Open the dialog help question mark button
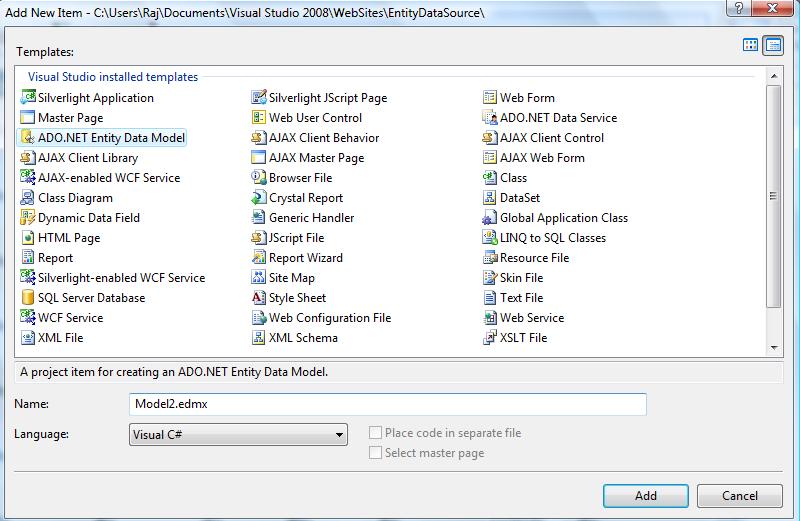 click(x=739, y=8)
